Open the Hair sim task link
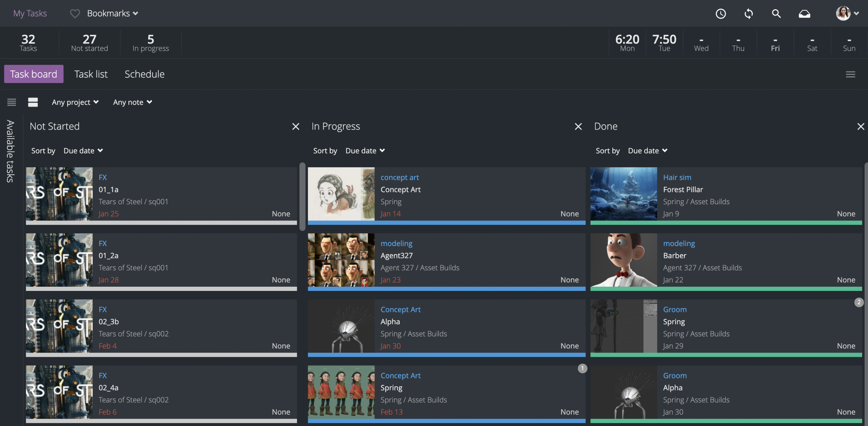Image resolution: width=868 pixels, height=426 pixels. point(677,177)
